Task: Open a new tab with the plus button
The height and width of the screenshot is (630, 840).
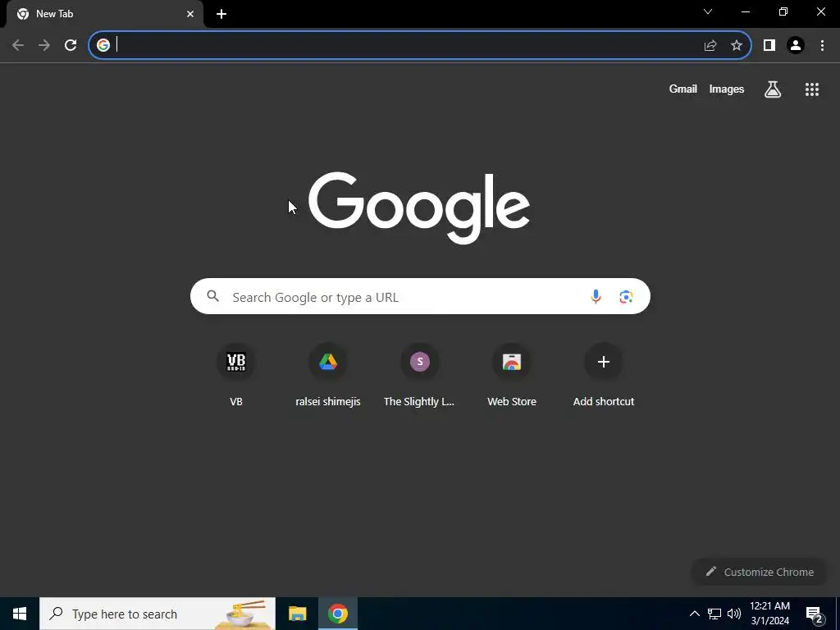Action: (x=221, y=14)
